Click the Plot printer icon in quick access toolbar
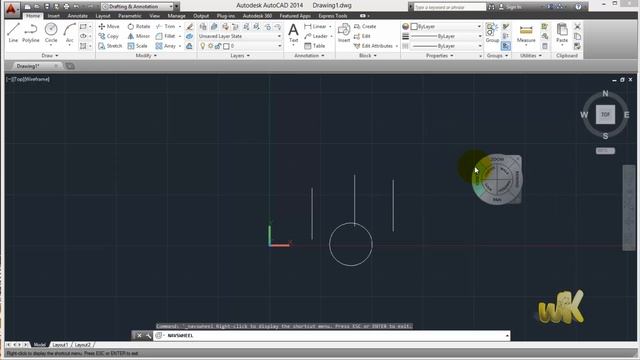The height and width of the screenshot is (360, 640). (67, 7)
